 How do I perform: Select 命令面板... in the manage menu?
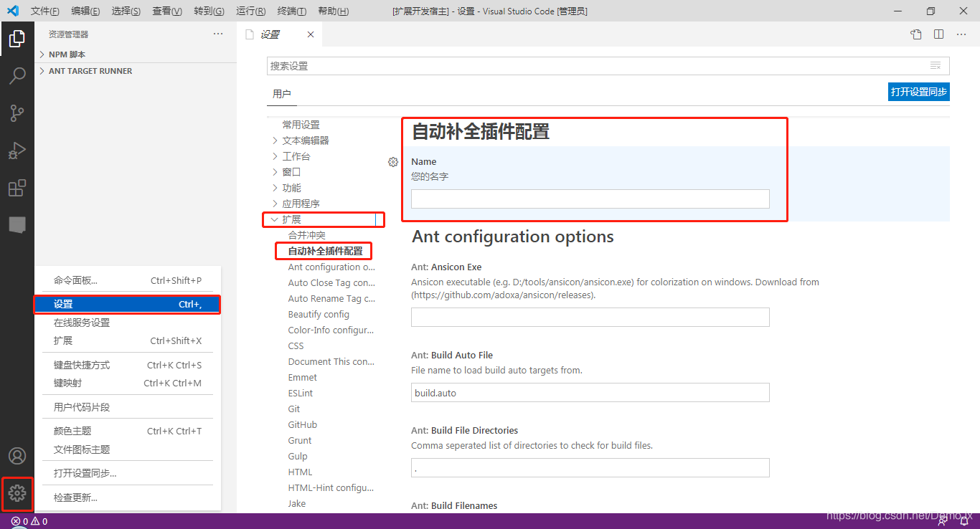pos(128,280)
